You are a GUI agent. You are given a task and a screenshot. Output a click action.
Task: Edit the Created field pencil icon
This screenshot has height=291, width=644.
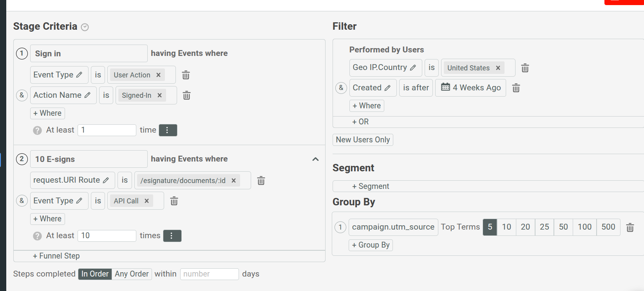coord(387,88)
